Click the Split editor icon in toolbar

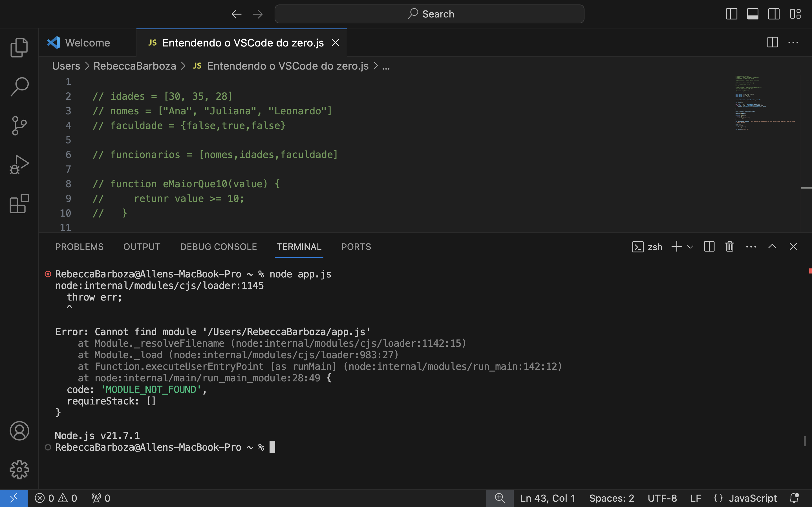pos(773,42)
